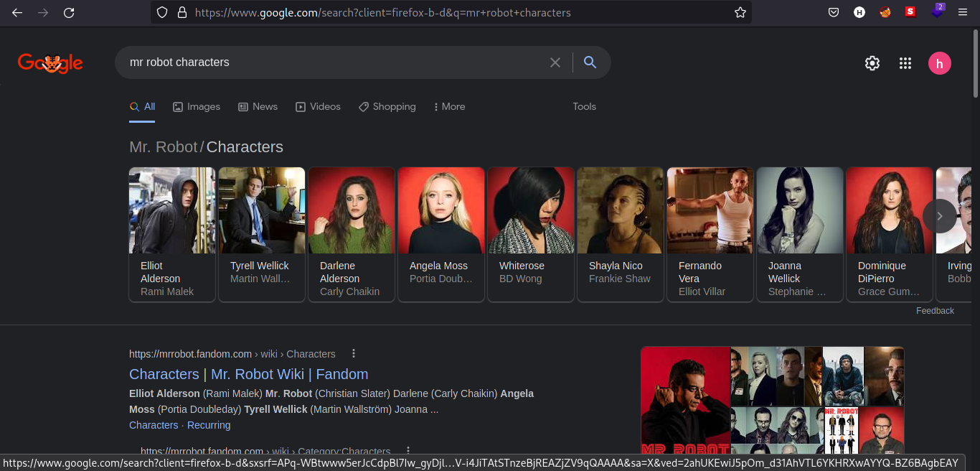Open the pink account avatar
980x471 pixels.
point(940,63)
